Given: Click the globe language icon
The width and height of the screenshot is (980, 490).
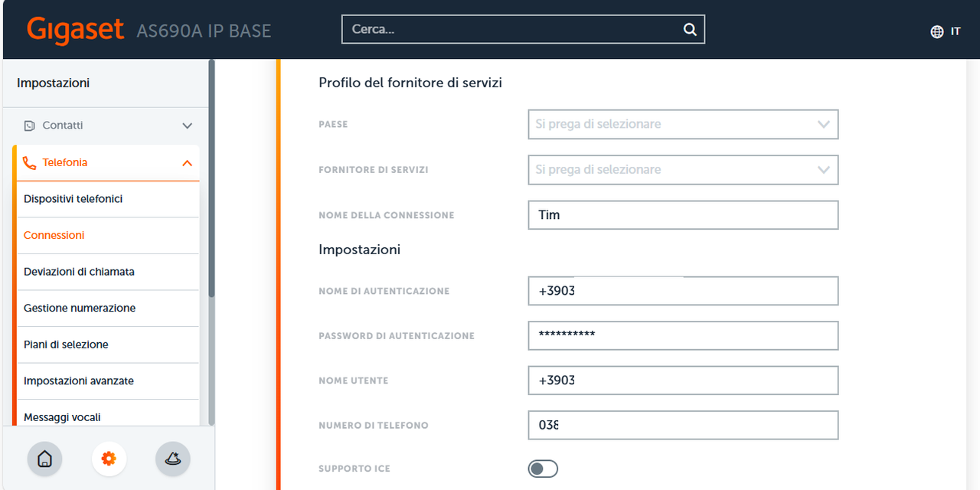Looking at the screenshot, I should [937, 31].
